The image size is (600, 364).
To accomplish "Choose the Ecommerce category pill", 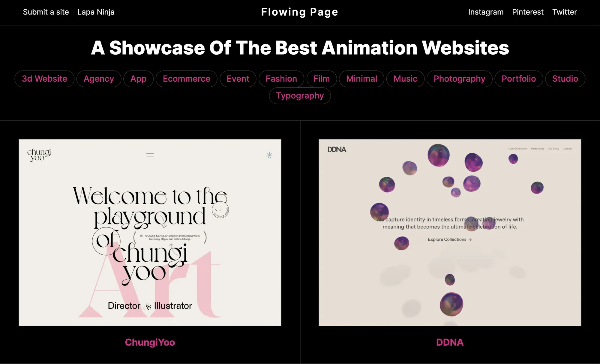I will click(186, 79).
